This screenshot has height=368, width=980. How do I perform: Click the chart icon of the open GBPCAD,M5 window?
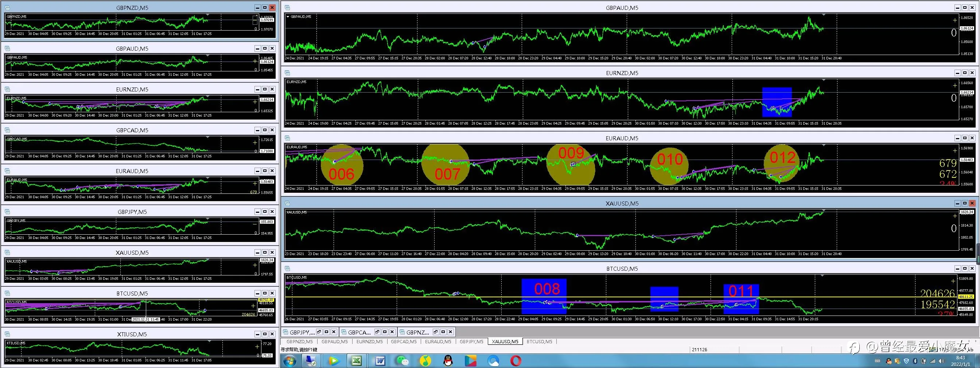coord(7,130)
